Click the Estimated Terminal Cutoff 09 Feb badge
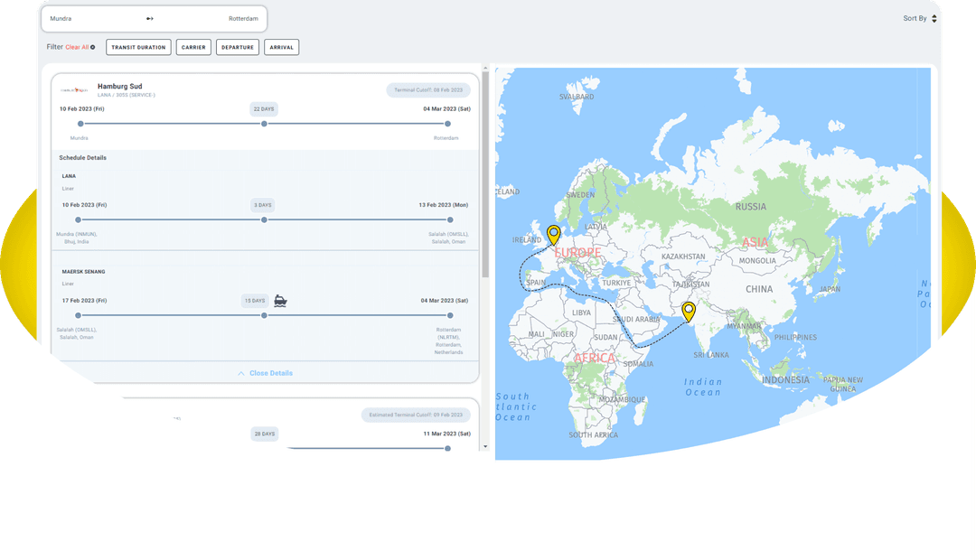The height and width of the screenshot is (560, 976). click(416, 415)
